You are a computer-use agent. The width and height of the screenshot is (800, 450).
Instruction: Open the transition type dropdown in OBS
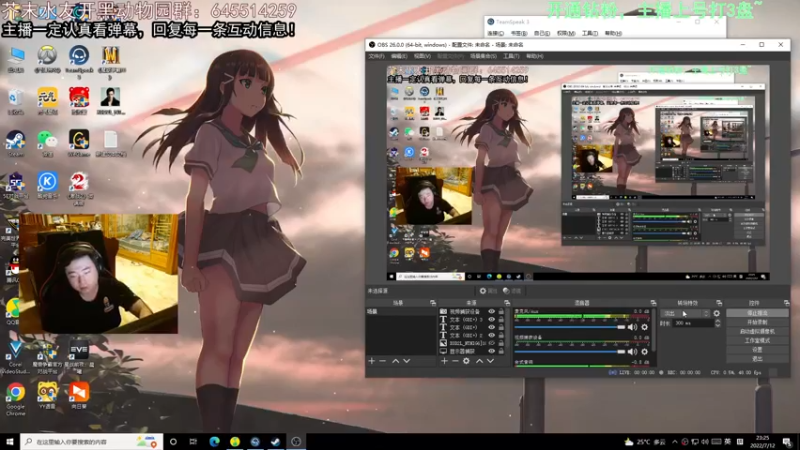pyautogui.click(x=685, y=313)
